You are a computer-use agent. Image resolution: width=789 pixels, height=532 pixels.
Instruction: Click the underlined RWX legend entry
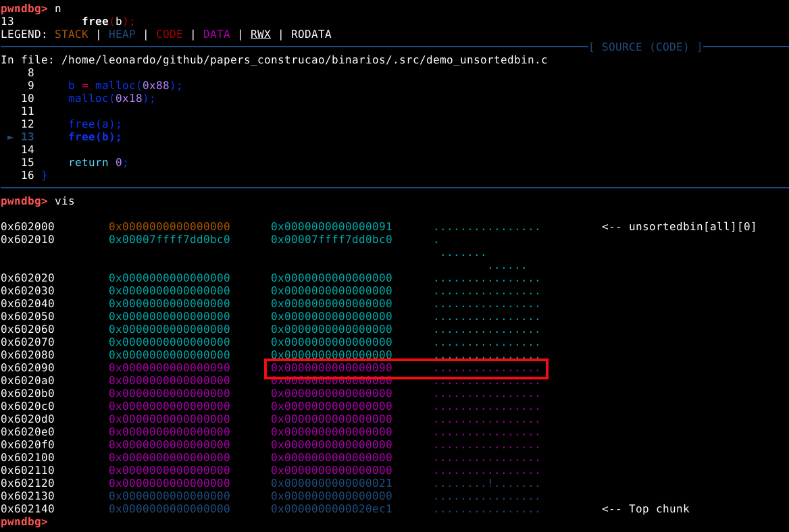260,34
